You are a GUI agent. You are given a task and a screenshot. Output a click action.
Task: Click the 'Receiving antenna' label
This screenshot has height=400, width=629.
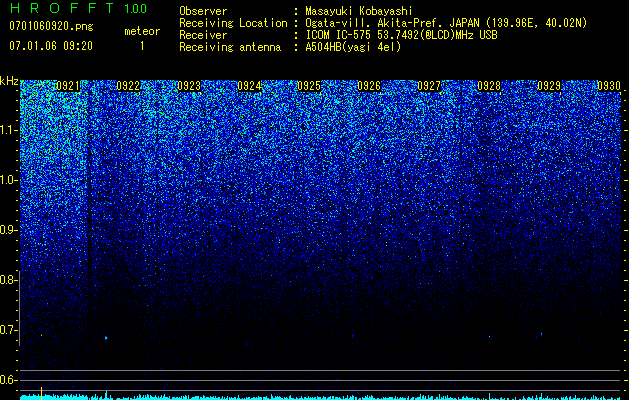pos(230,47)
